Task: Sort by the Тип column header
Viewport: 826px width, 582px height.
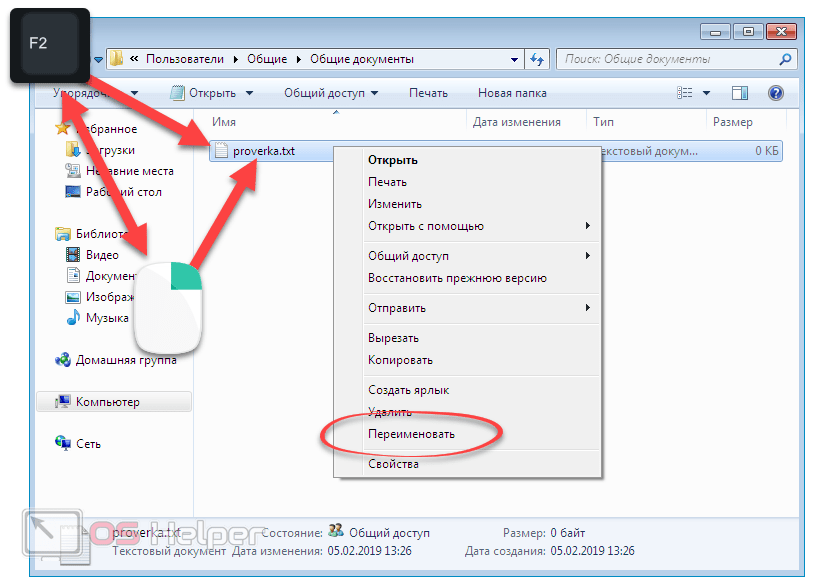Action: point(603,122)
